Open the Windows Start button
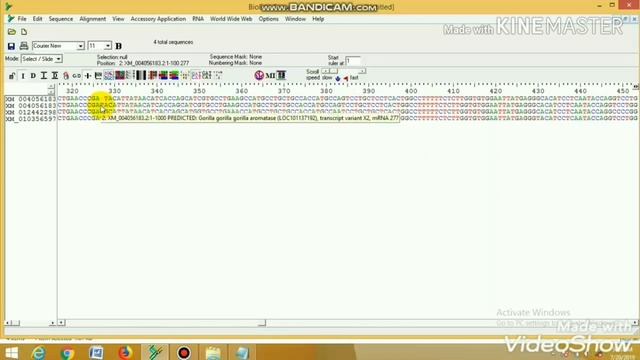The height and width of the screenshot is (360, 640). [x=11, y=353]
